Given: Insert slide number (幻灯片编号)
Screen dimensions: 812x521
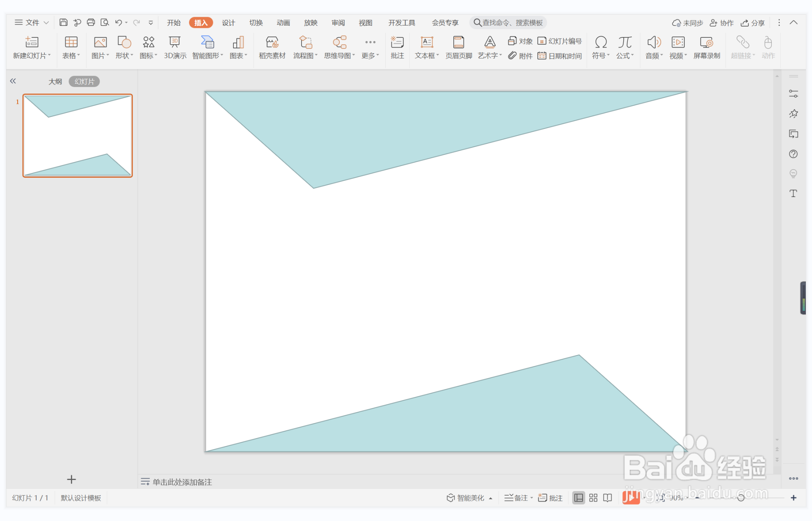Looking at the screenshot, I should pos(560,41).
